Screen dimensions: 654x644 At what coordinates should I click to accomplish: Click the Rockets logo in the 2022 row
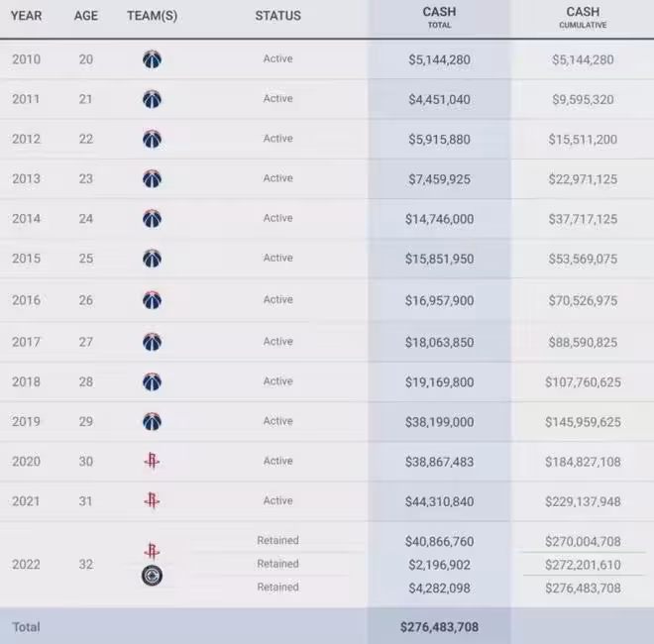tap(152, 551)
